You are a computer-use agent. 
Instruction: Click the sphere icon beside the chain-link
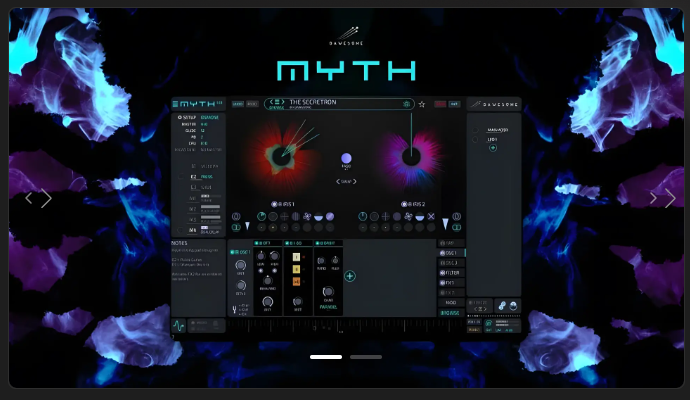click(x=513, y=306)
